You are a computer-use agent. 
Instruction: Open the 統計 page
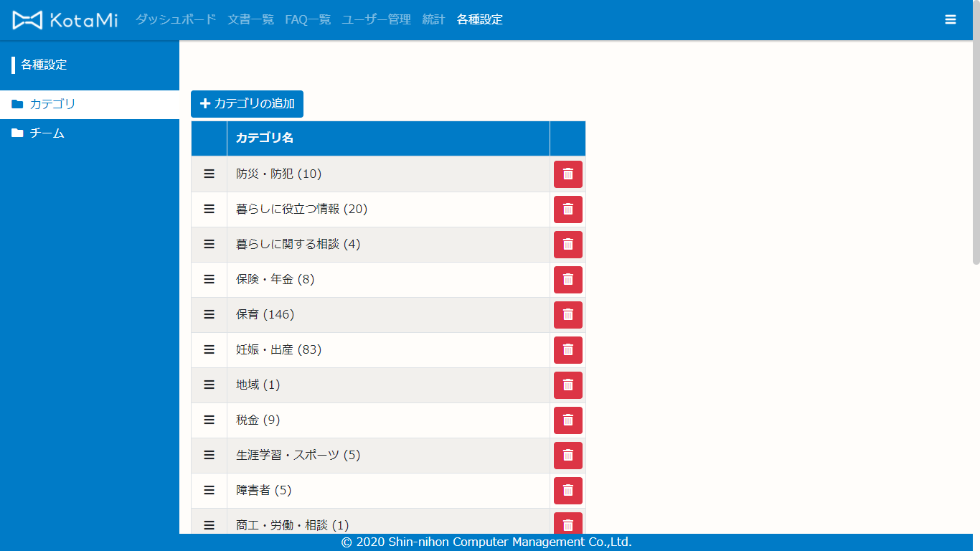tap(433, 20)
